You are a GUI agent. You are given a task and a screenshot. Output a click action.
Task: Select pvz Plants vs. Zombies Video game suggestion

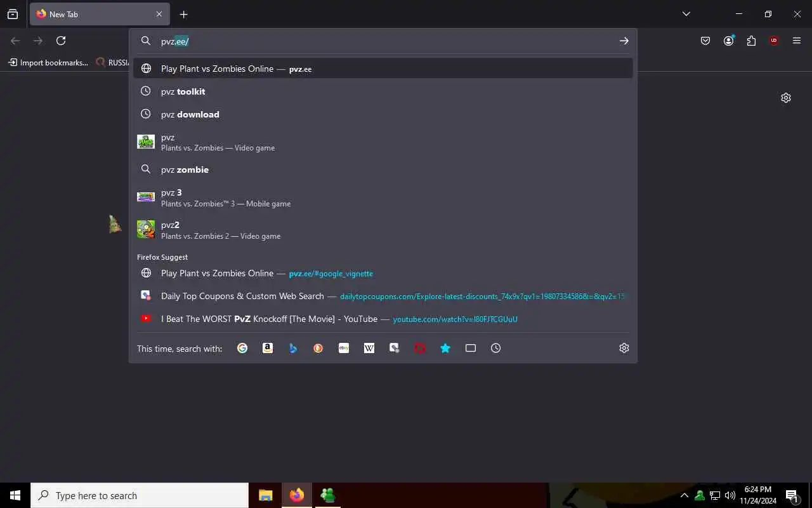coord(383,142)
